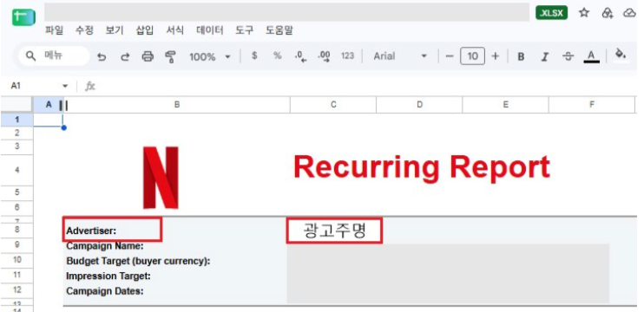The width and height of the screenshot is (644, 312).
Task: Click the Google Sheets home icon
Action: [23, 17]
